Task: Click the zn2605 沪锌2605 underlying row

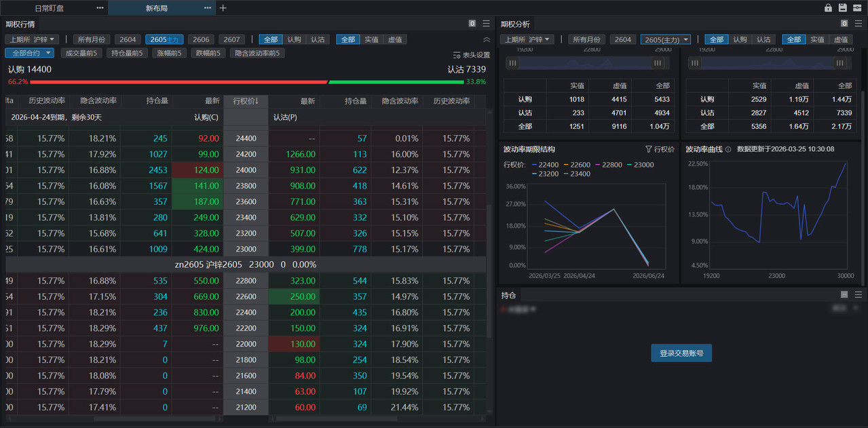Action: [x=246, y=265]
